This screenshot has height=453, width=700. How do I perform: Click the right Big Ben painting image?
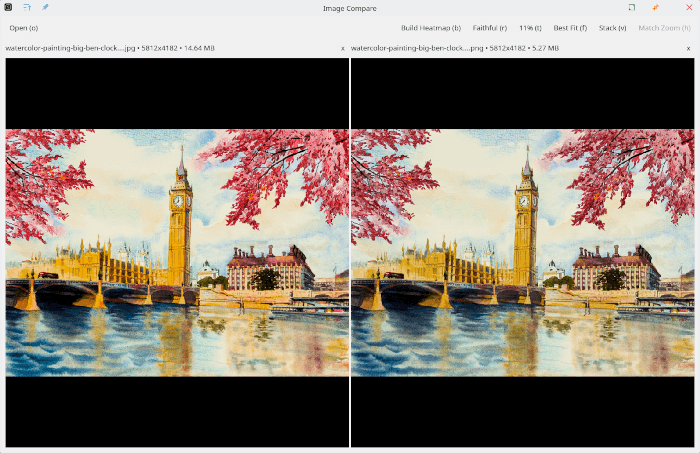click(523, 253)
